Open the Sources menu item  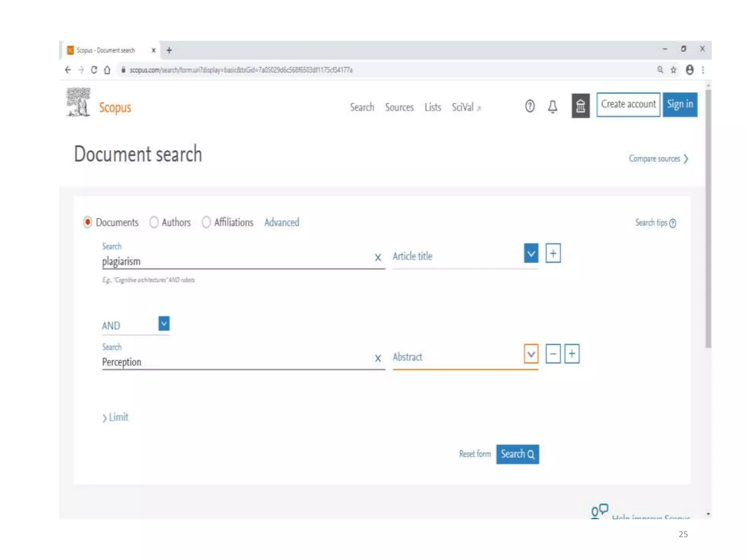pyautogui.click(x=399, y=107)
